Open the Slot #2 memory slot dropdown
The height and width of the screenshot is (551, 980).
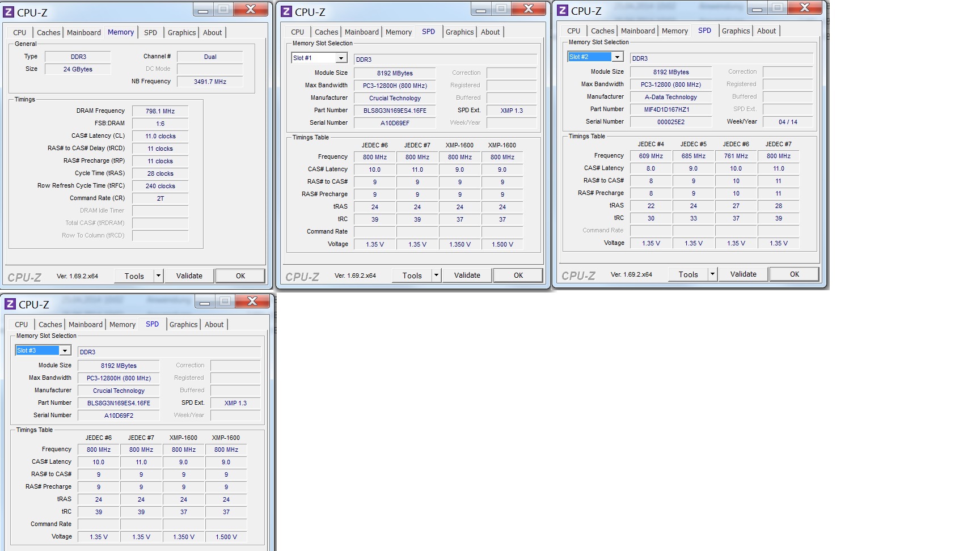(617, 57)
